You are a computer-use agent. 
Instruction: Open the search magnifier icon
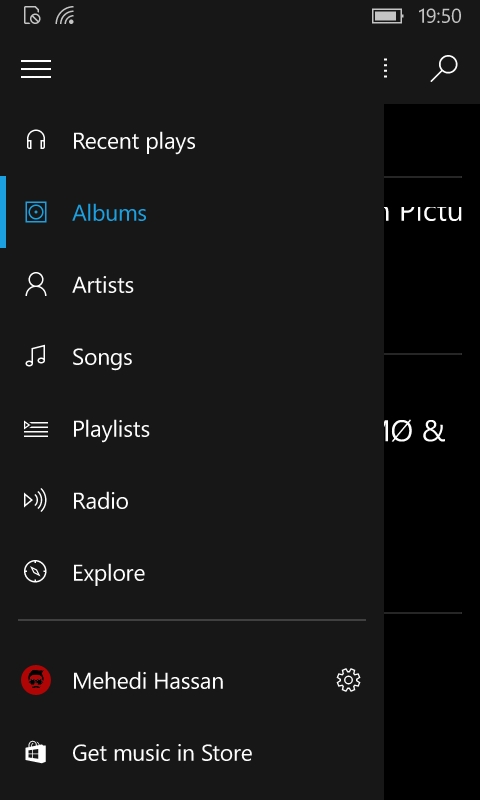444,68
